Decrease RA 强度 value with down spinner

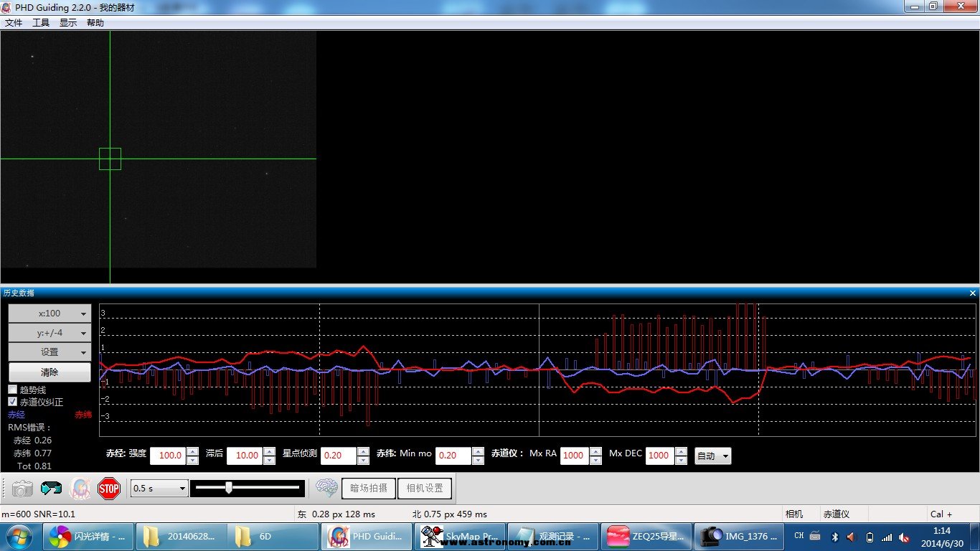click(x=192, y=461)
